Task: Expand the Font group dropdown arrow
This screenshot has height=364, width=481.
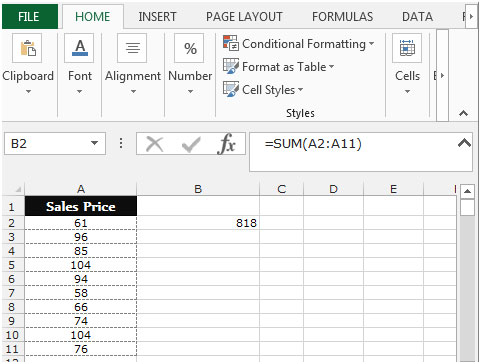Action: (79, 91)
